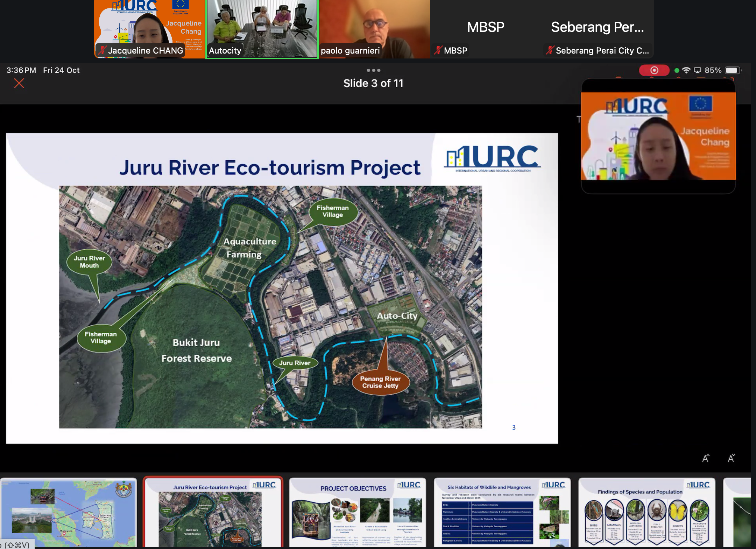Go back to the Malaysia map slide thumbnail
Image resolution: width=756 pixels, height=549 pixels.
69,512
